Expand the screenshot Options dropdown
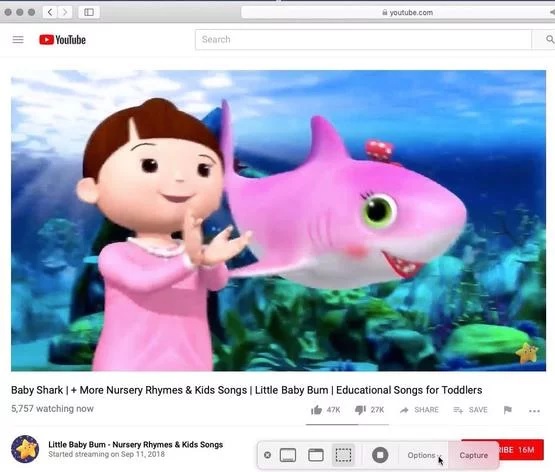The image size is (555, 472). (424, 455)
